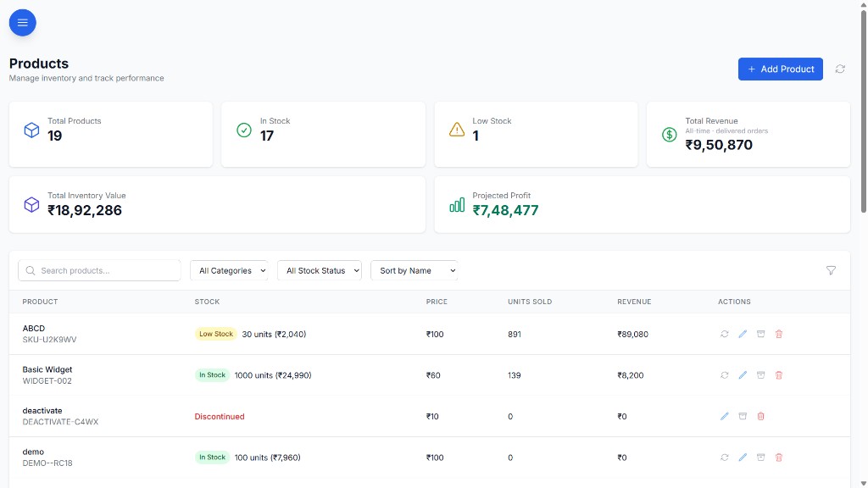Click the Discontinued status label
This screenshot has height=488, width=868.
pyautogui.click(x=220, y=417)
